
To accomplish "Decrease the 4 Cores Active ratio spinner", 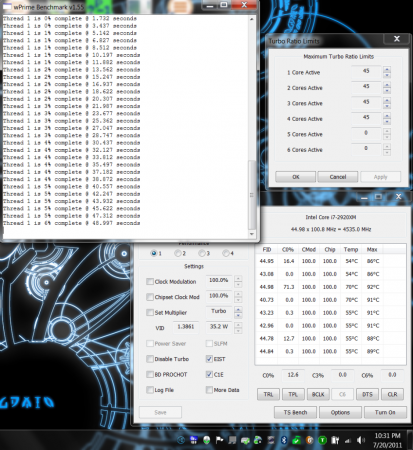I will coord(387,122).
